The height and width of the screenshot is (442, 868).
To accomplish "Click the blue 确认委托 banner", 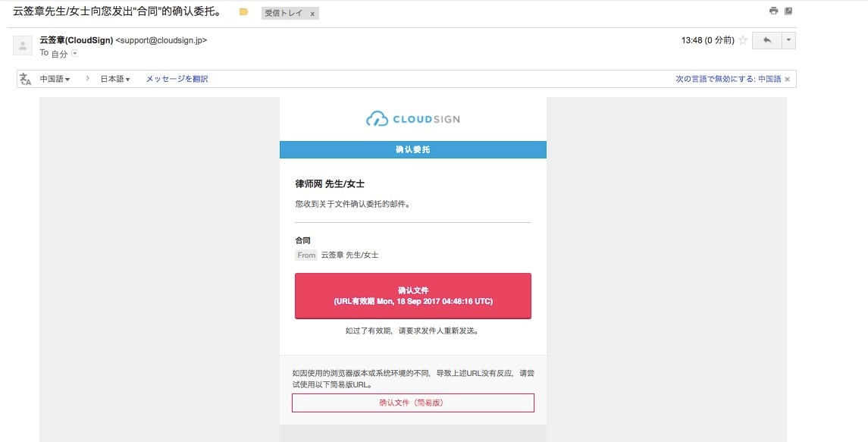I will pyautogui.click(x=413, y=149).
